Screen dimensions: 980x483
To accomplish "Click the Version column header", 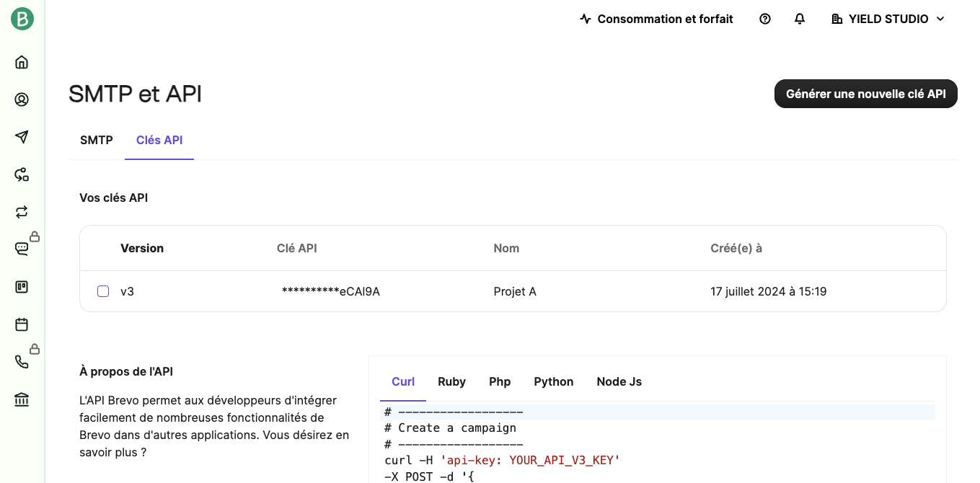I will pyautogui.click(x=142, y=248).
